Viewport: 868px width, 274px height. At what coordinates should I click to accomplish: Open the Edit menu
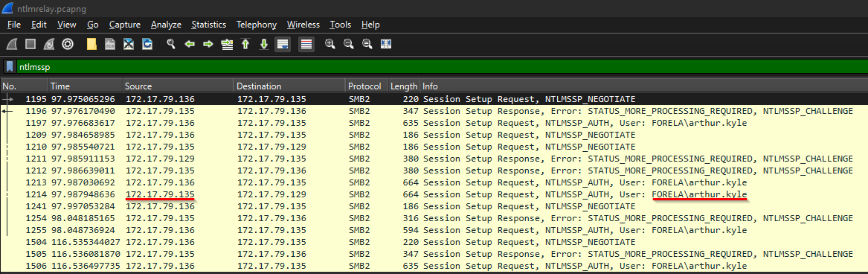click(39, 25)
